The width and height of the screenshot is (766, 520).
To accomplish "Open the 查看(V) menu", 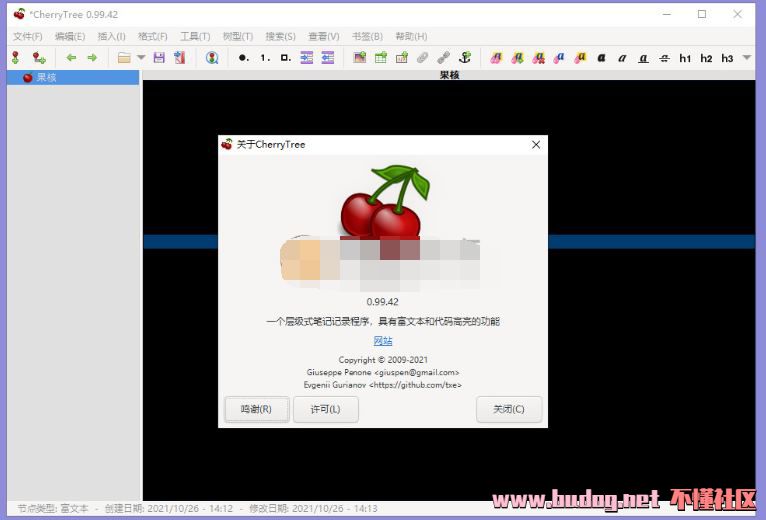I will pyautogui.click(x=323, y=37).
